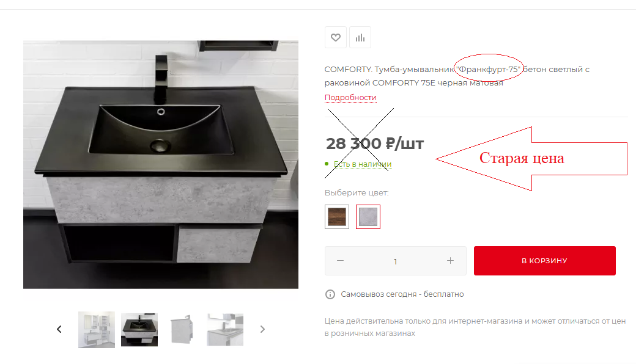Open the Подробности link
Image resolution: width=636 pixels, height=364 pixels.
[x=350, y=98]
